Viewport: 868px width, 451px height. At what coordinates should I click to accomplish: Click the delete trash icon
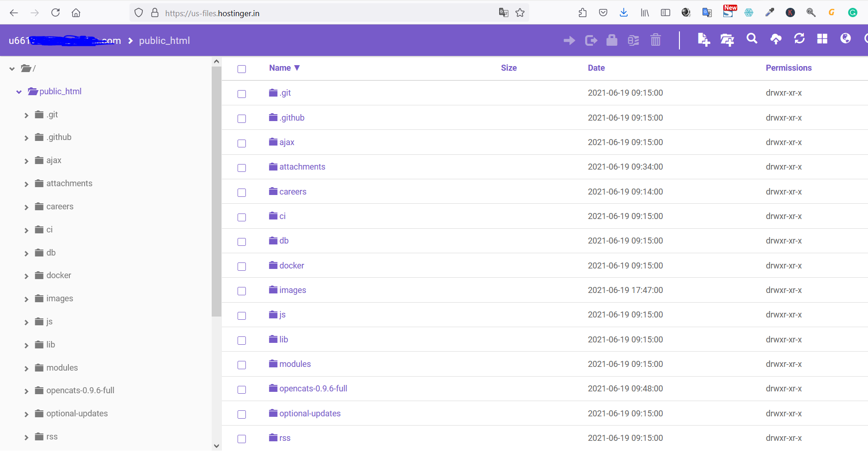[x=655, y=40]
